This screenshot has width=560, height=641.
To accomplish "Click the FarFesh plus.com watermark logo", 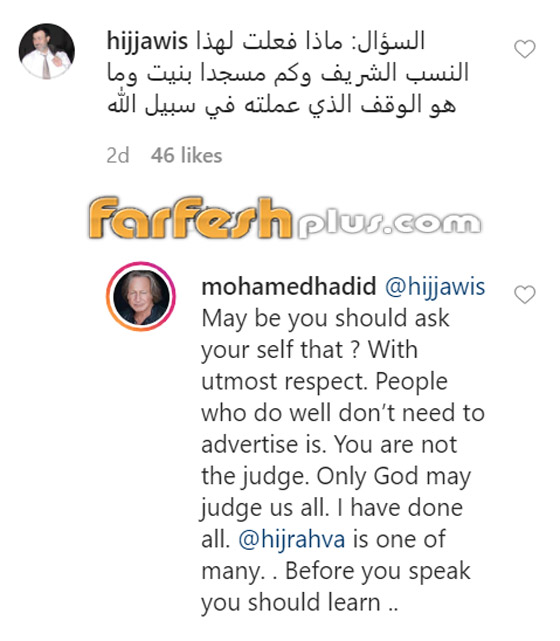I will pyautogui.click(x=285, y=218).
